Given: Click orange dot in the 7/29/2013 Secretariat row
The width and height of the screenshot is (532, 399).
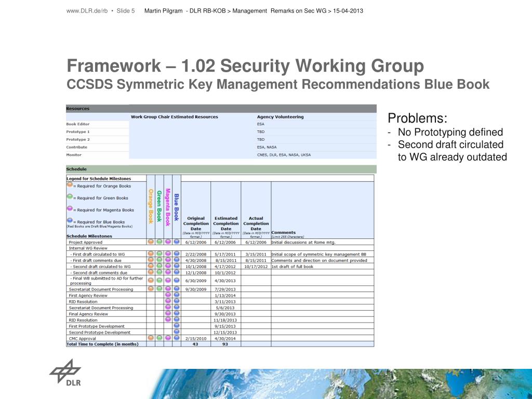Looking at the screenshot, I should coord(151,289).
